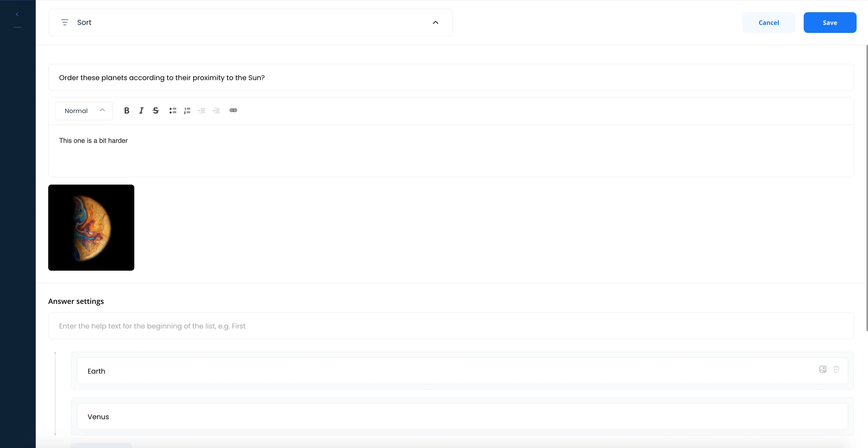Focus the question title input field
Screen dimensions: 868x448
pyautogui.click(x=451, y=78)
